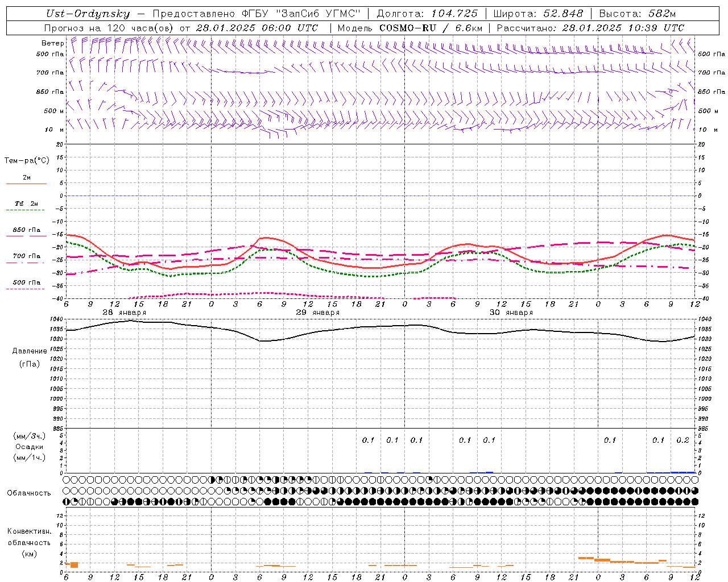Click the Конвективн. panel label

29,531
